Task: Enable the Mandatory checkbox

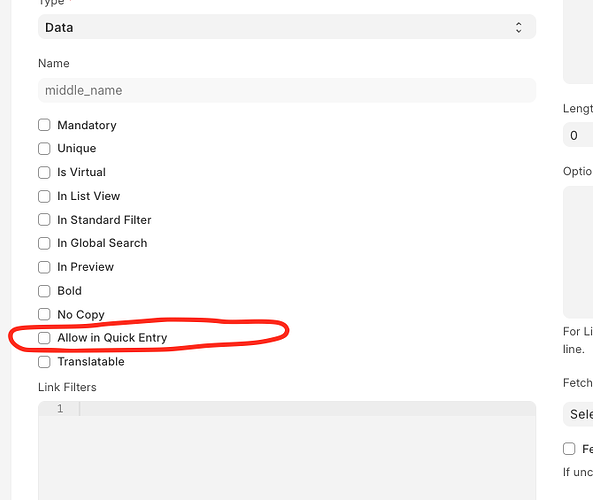Action: point(44,125)
